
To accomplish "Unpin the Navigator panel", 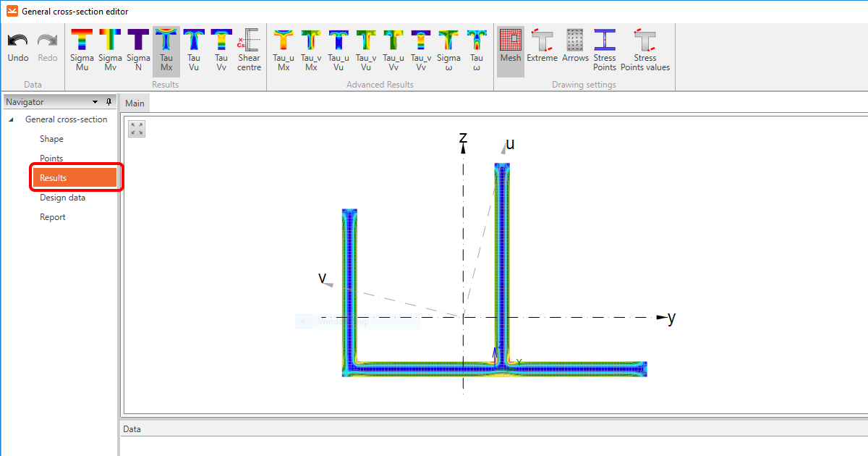I will [x=109, y=101].
